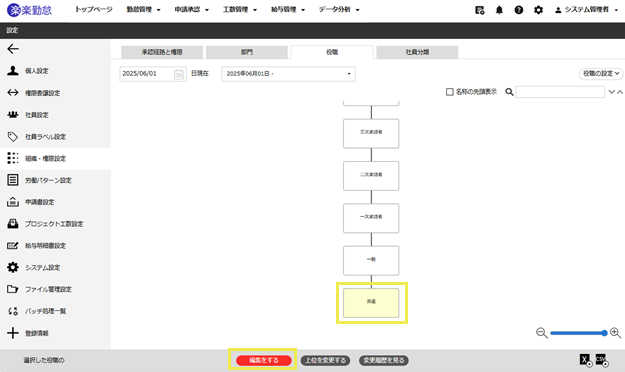The width and height of the screenshot is (625, 372).
Task: Zoom in the chart with plus magnifier
Action: coord(615,333)
